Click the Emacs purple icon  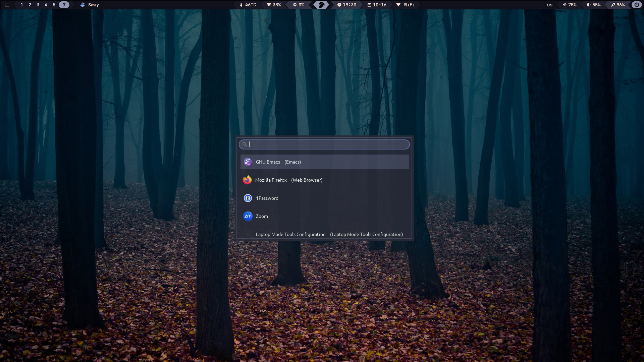point(248,162)
